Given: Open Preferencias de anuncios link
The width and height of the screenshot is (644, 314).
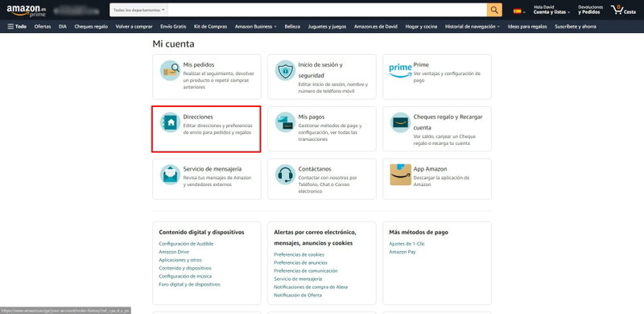Looking at the screenshot, I should pos(300,262).
